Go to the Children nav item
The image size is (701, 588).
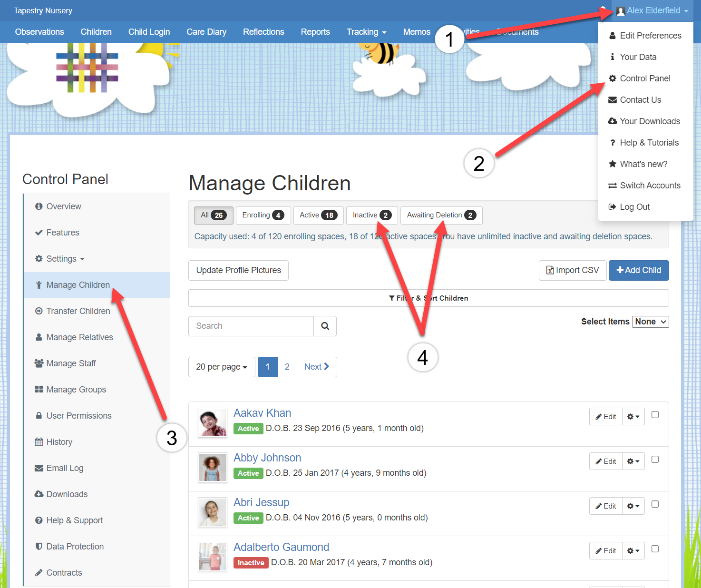click(x=96, y=32)
